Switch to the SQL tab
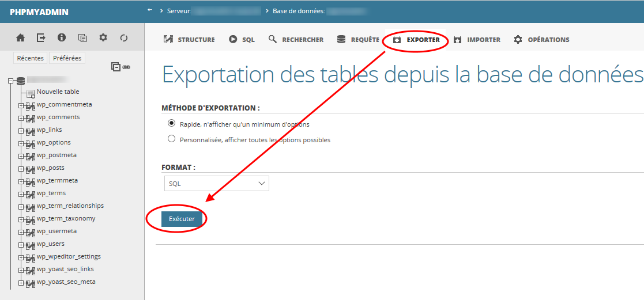644x300 pixels. pos(242,40)
